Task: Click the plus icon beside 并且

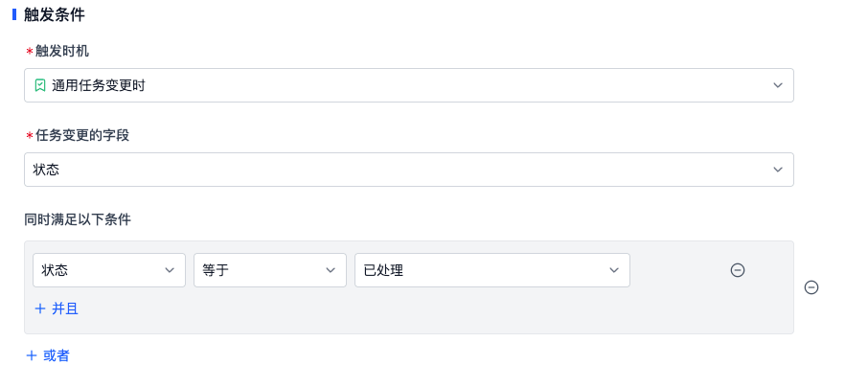Action: (x=40, y=308)
